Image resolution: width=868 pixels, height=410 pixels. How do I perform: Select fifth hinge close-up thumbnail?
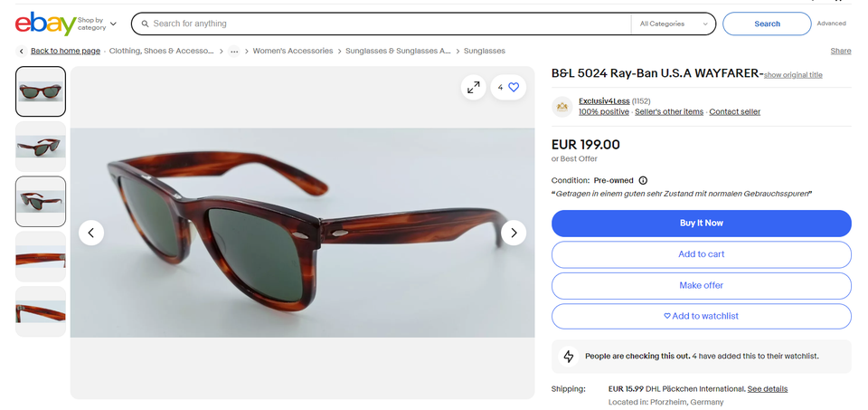41,311
